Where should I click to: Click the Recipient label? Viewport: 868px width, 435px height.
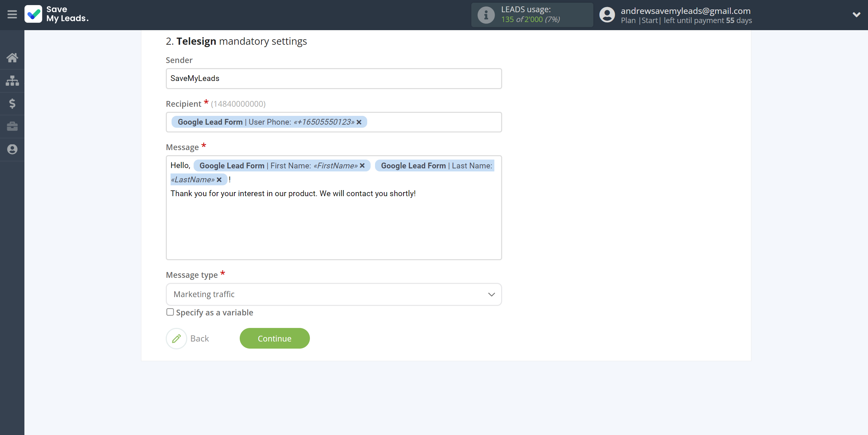(x=183, y=104)
